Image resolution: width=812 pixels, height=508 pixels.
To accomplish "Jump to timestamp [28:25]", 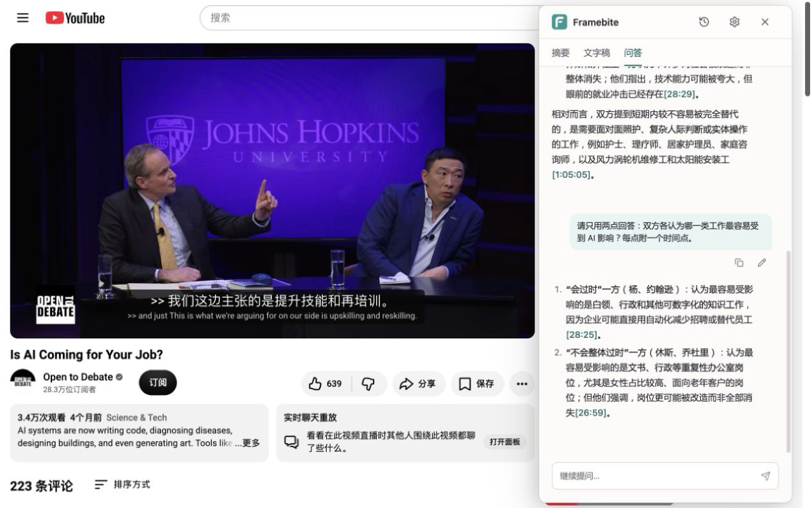I will pyautogui.click(x=582, y=335).
